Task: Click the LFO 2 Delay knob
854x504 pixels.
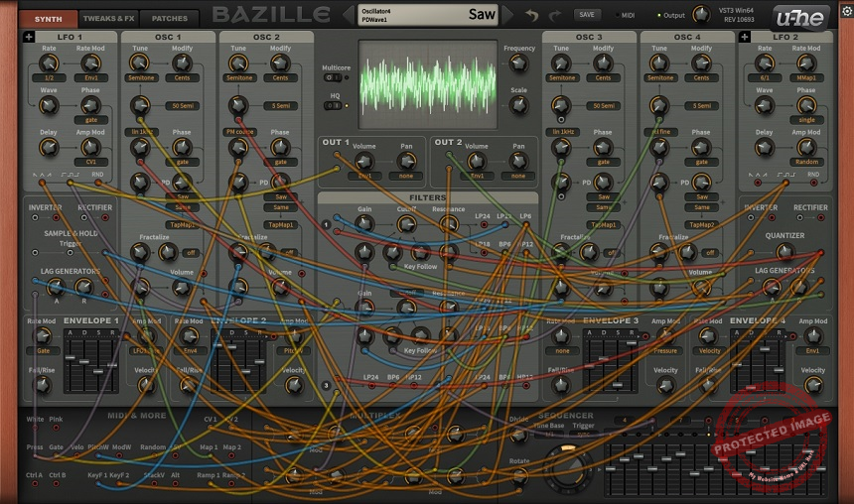Action: tap(765, 148)
